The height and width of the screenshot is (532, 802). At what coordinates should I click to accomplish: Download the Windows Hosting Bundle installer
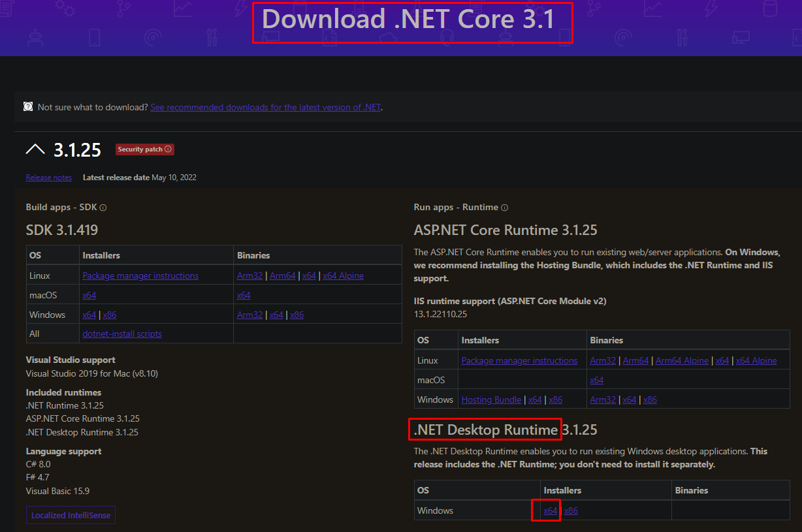491,399
